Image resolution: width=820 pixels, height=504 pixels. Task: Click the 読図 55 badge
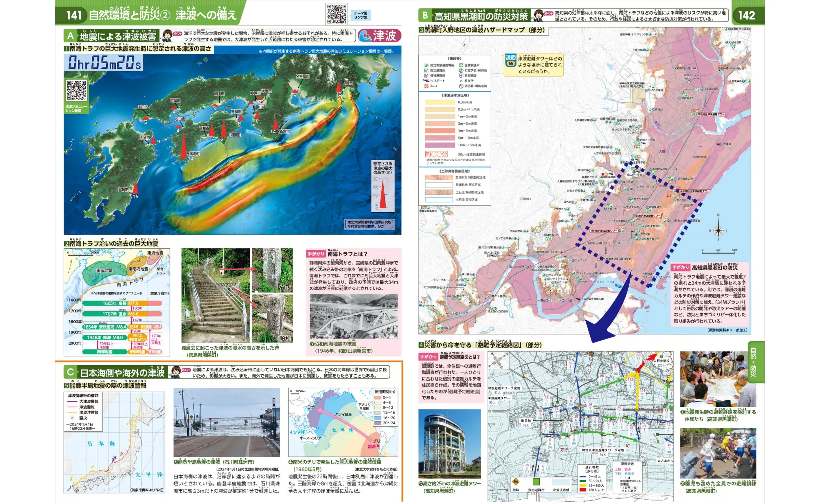pos(510,60)
